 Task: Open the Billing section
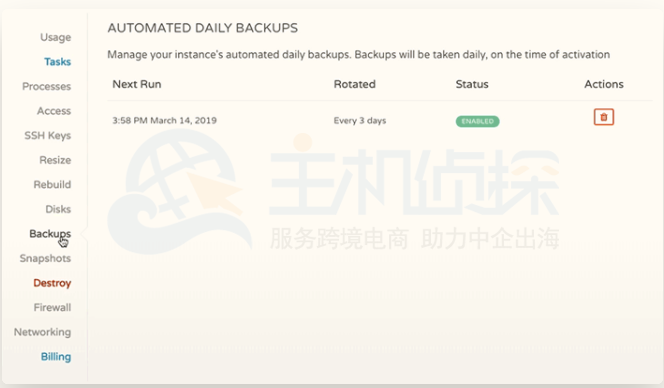(56, 357)
